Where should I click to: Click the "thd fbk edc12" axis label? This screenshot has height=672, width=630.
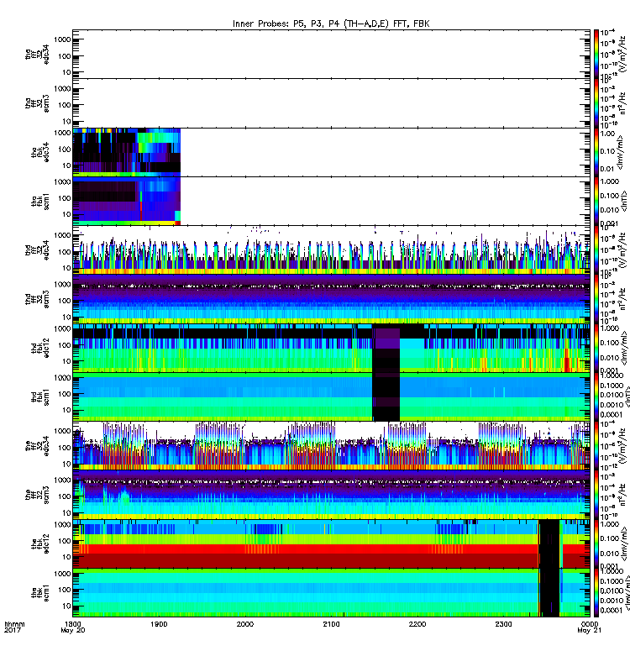coord(40,348)
